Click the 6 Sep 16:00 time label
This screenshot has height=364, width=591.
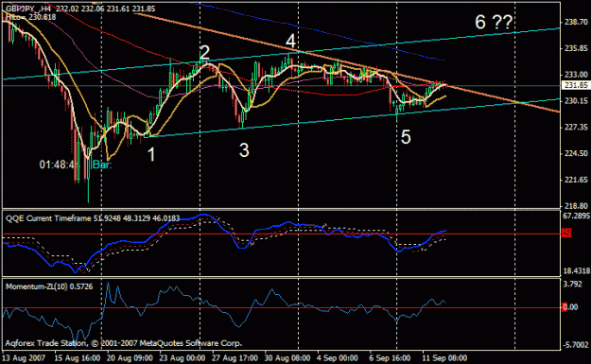390,358
